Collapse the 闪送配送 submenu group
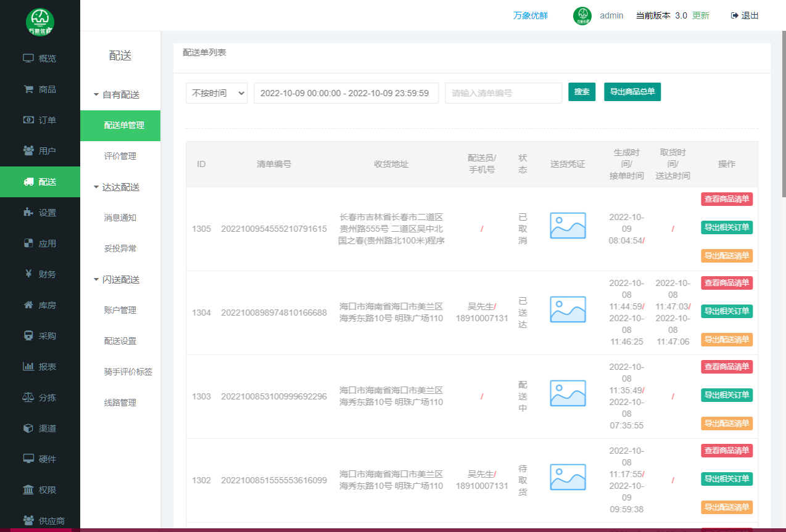Image resolution: width=786 pixels, height=532 pixels. [117, 280]
